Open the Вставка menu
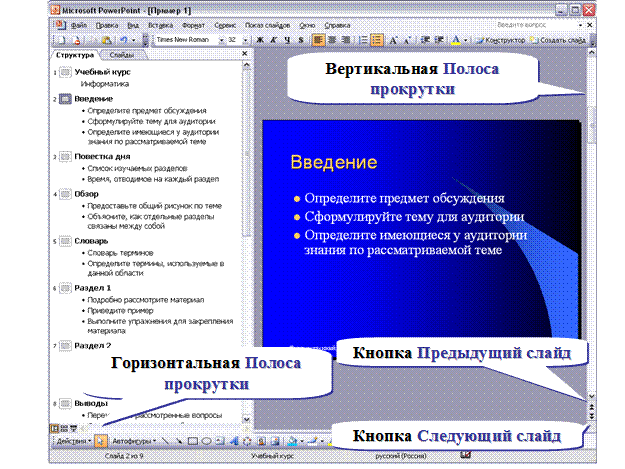This screenshot has width=625, height=469. (160, 25)
